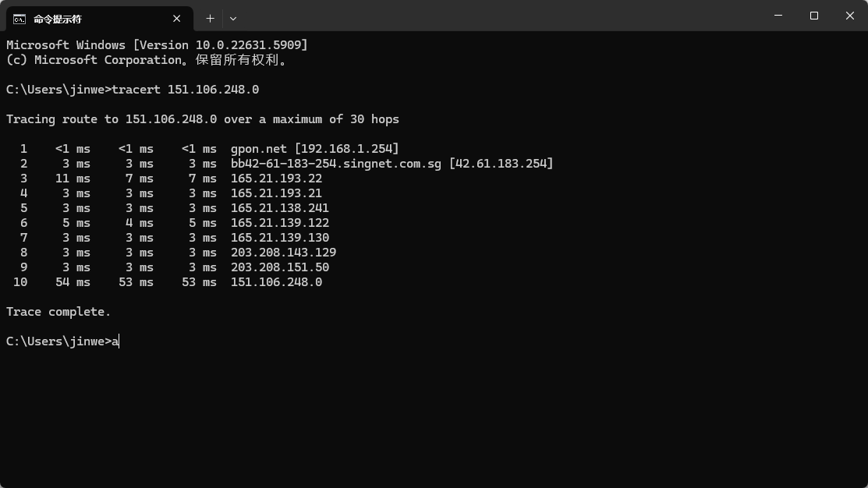The image size is (868, 488).
Task: Open a new tab with plus button
Action: (x=210, y=18)
